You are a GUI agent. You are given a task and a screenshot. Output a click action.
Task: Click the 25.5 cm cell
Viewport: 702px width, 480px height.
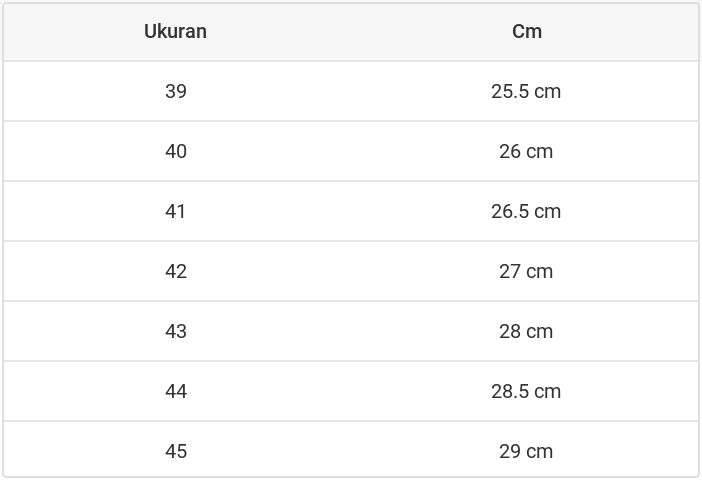tap(526, 91)
